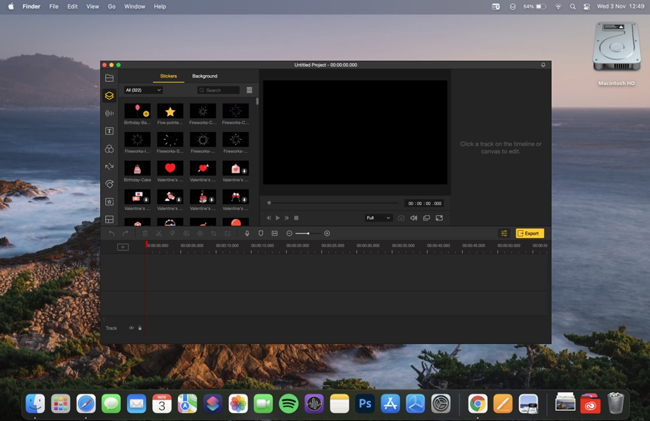Toggle Track visibility eye icon
650x421 pixels.
click(131, 328)
